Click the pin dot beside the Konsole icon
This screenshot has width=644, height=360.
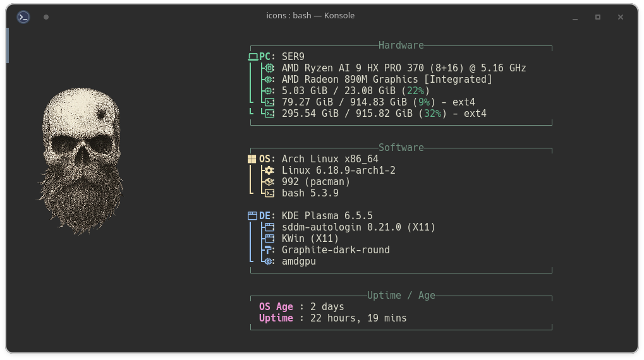tap(46, 17)
